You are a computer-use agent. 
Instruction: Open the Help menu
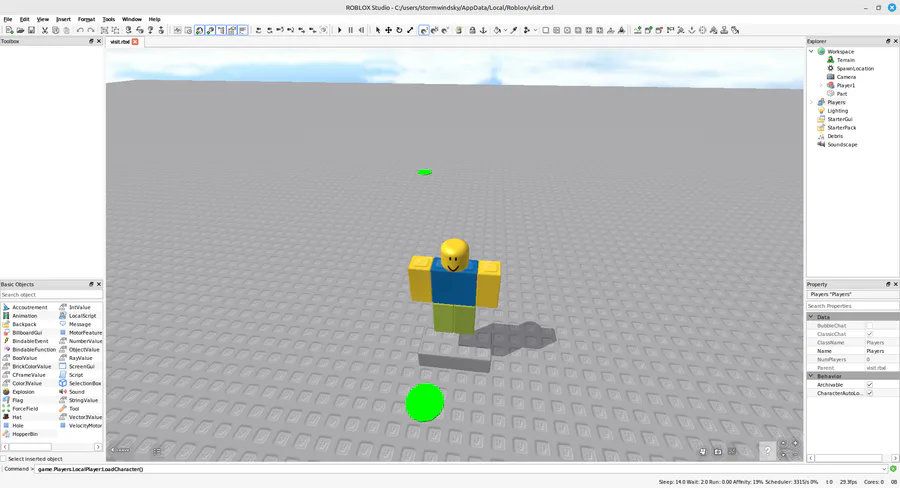coord(154,19)
